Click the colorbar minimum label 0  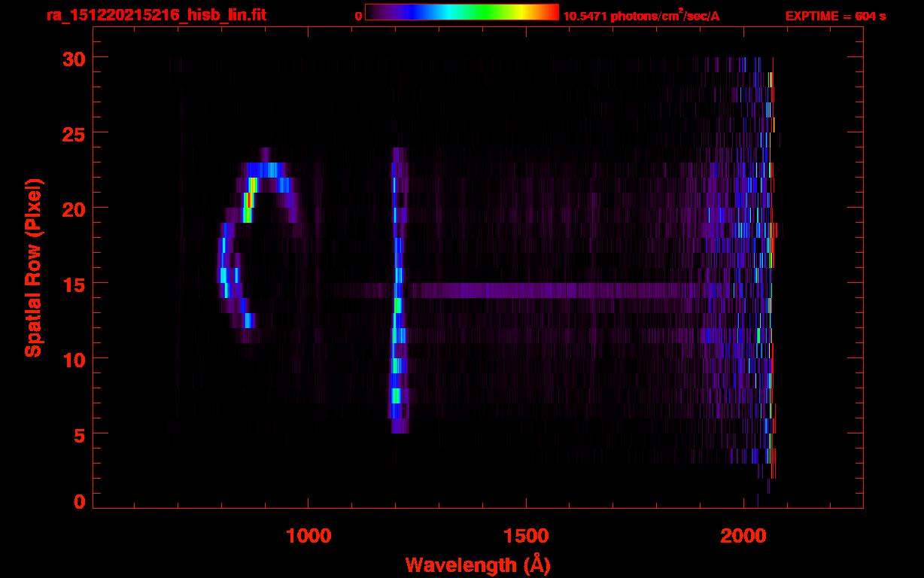point(358,16)
